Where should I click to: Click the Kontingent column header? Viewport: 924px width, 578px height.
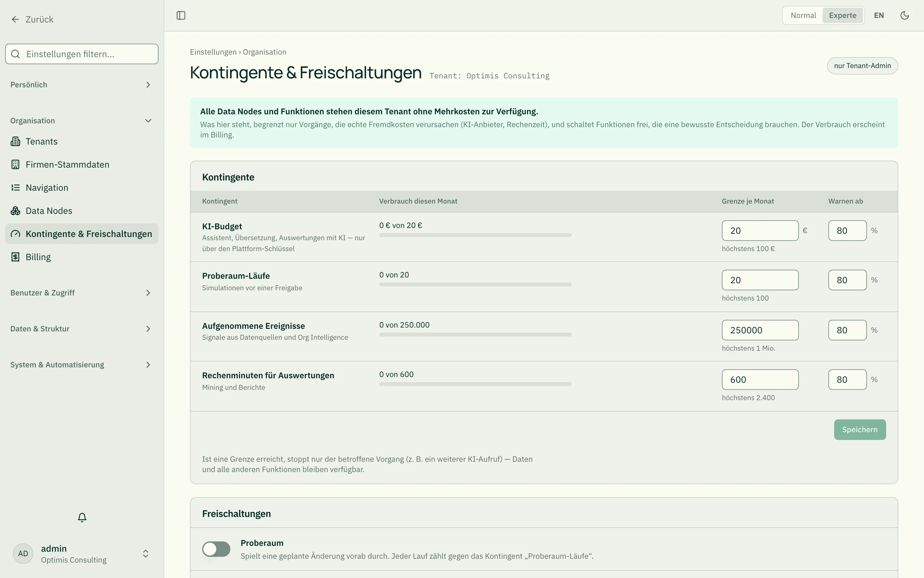pos(219,201)
